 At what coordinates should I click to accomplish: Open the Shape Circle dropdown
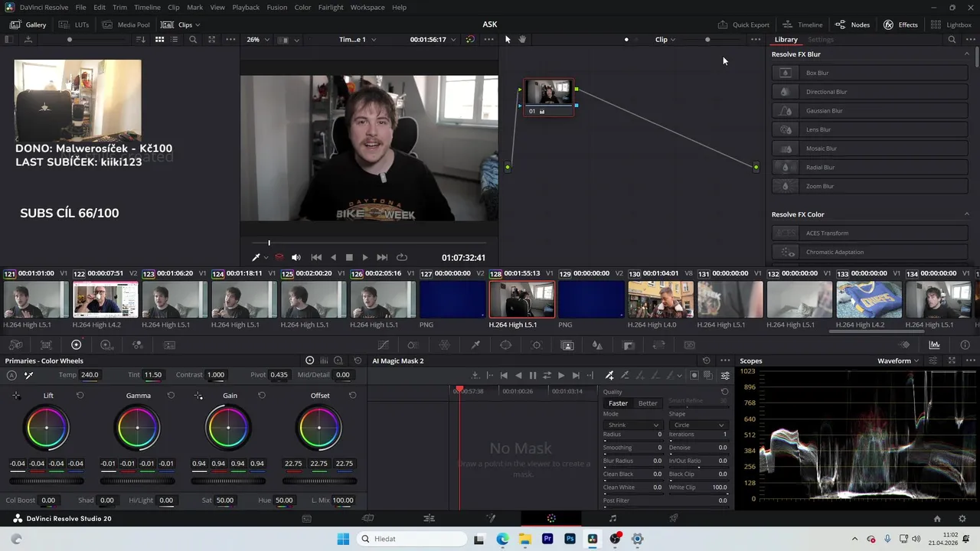click(698, 425)
